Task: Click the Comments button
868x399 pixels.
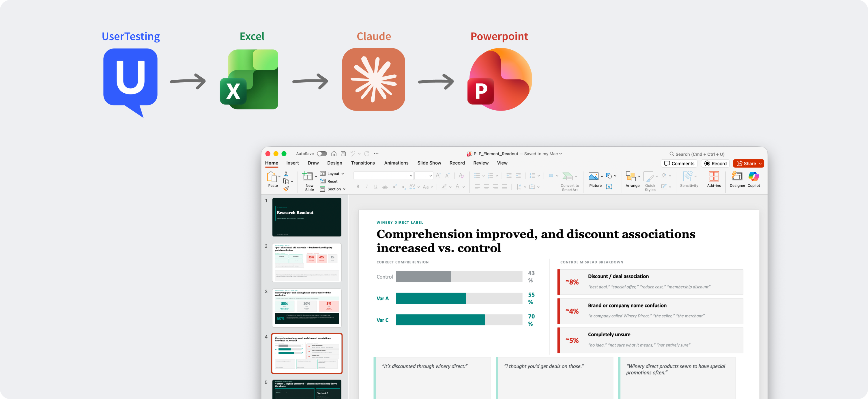Action: [679, 163]
